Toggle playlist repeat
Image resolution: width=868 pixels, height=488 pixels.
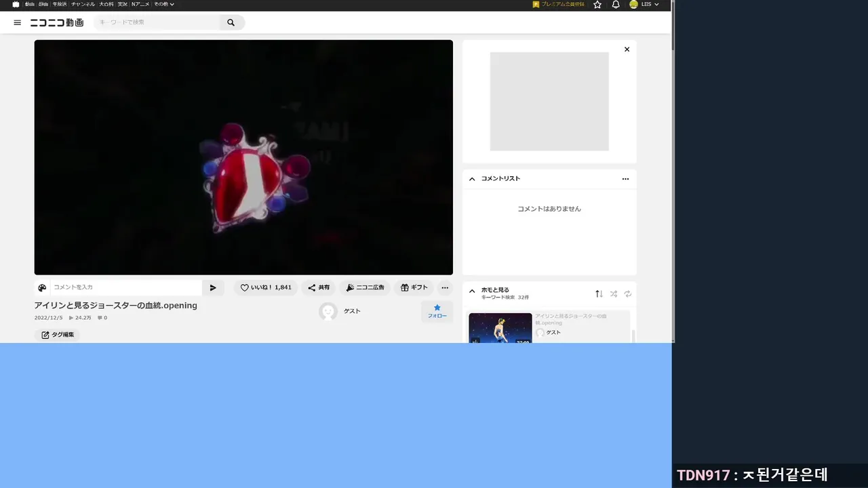tap(628, 293)
